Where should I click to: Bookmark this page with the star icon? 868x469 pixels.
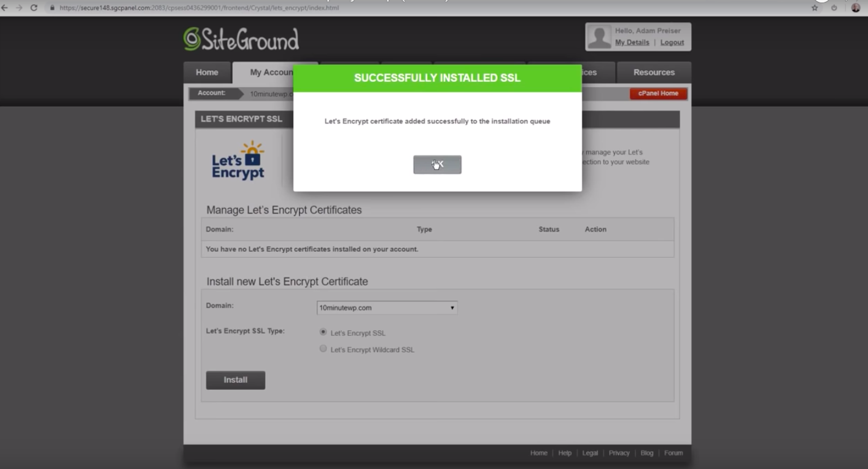pos(815,8)
